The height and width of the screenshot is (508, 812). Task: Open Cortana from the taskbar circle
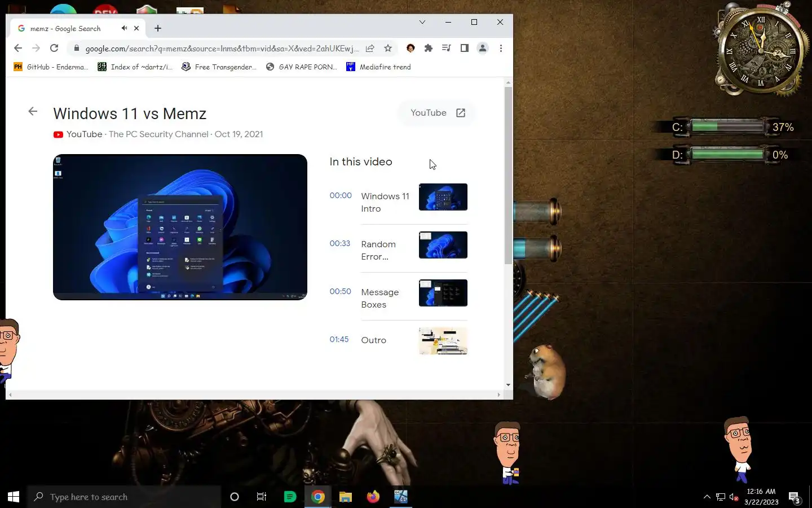tap(235, 497)
